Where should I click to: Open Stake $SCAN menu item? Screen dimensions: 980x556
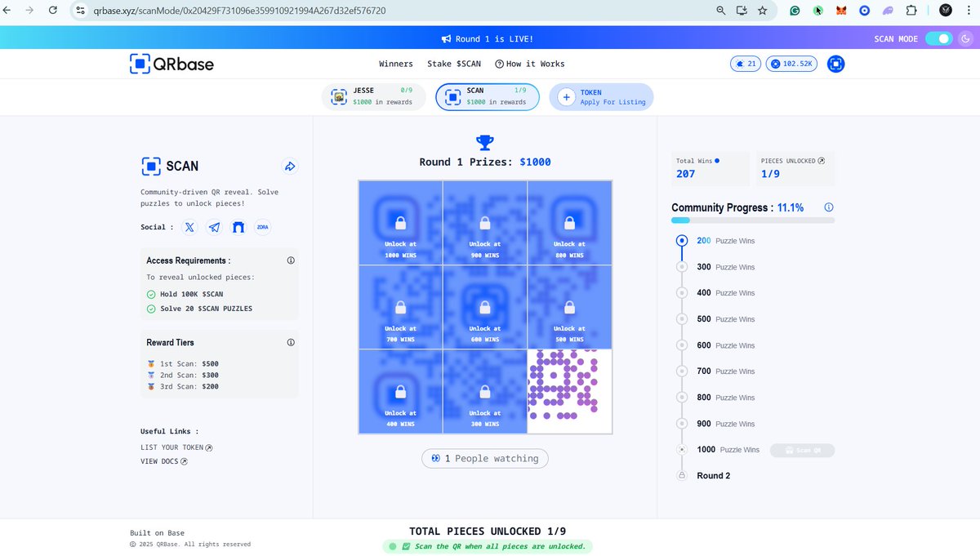click(454, 64)
